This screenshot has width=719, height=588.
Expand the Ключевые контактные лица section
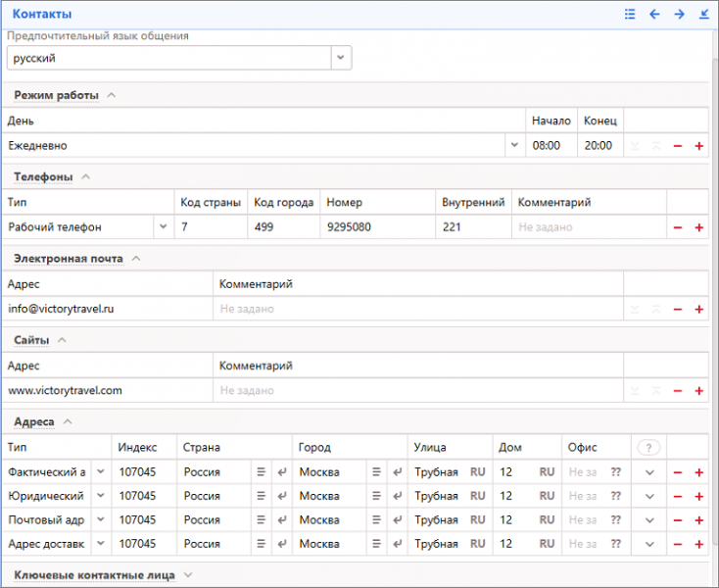tap(188, 575)
